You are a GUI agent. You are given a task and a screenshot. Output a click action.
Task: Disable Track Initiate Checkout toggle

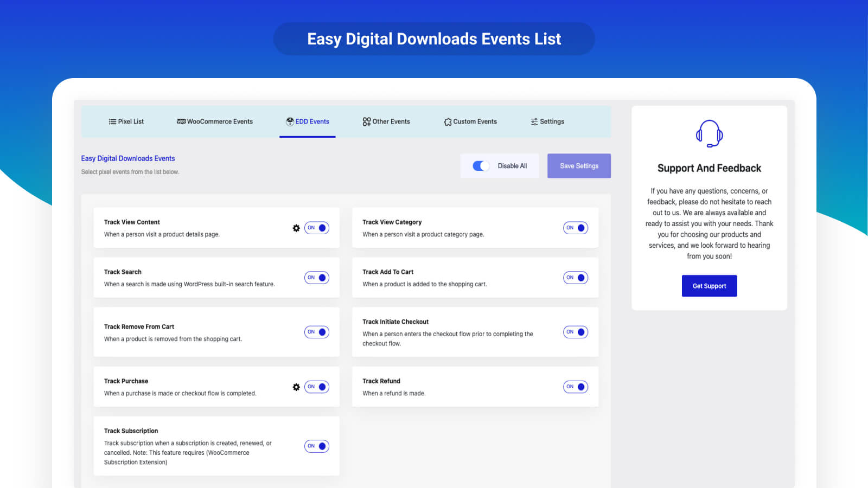tap(575, 332)
